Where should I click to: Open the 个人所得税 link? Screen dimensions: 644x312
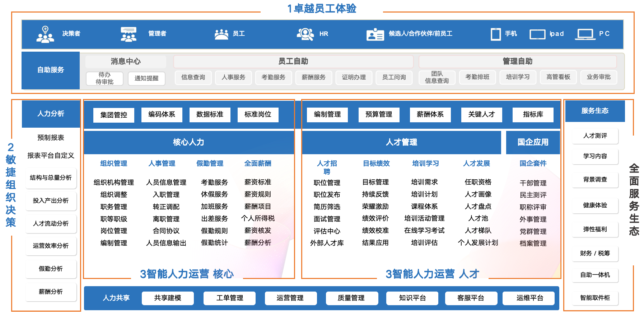pos(258,218)
